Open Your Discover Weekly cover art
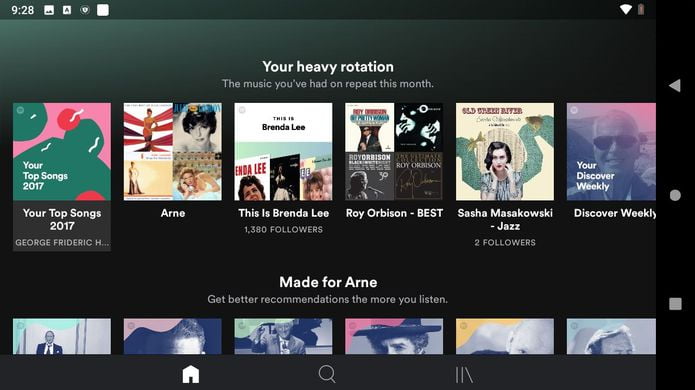This screenshot has width=695, height=390. click(611, 152)
